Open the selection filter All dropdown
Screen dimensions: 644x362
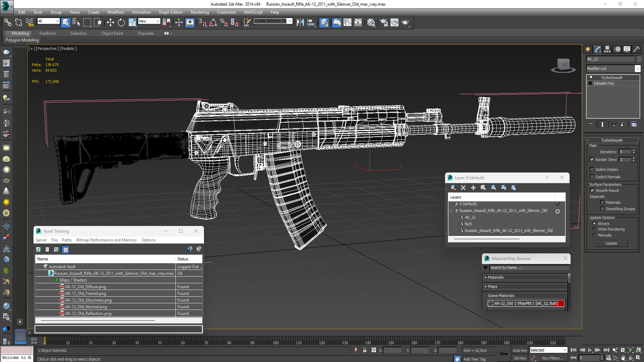tap(48, 21)
